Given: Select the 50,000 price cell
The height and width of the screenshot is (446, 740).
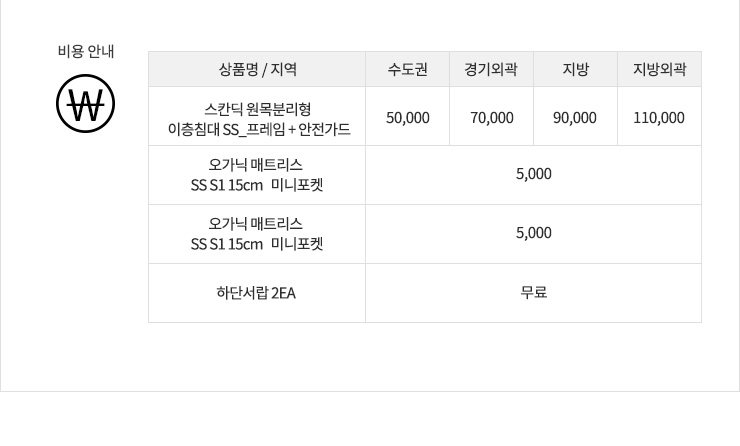Looking at the screenshot, I should click(x=408, y=118).
